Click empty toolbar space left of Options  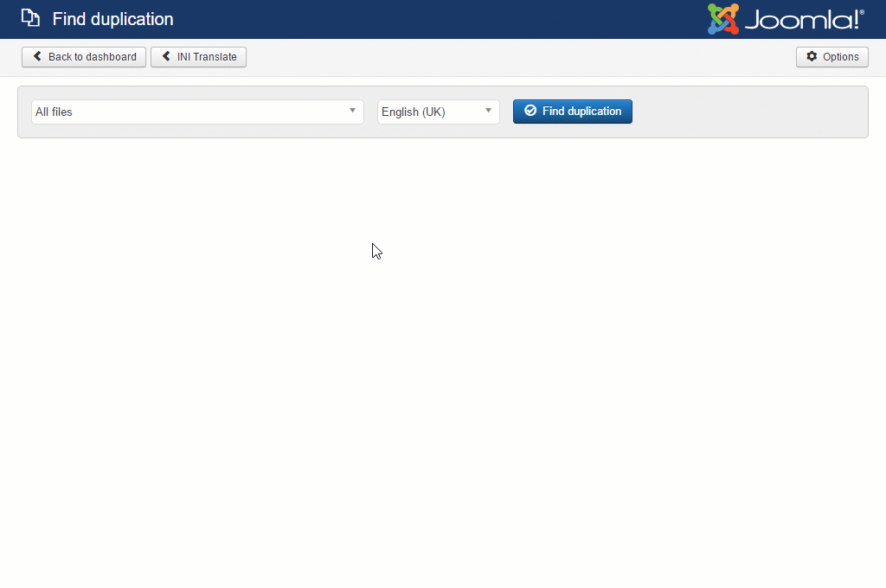point(519,57)
